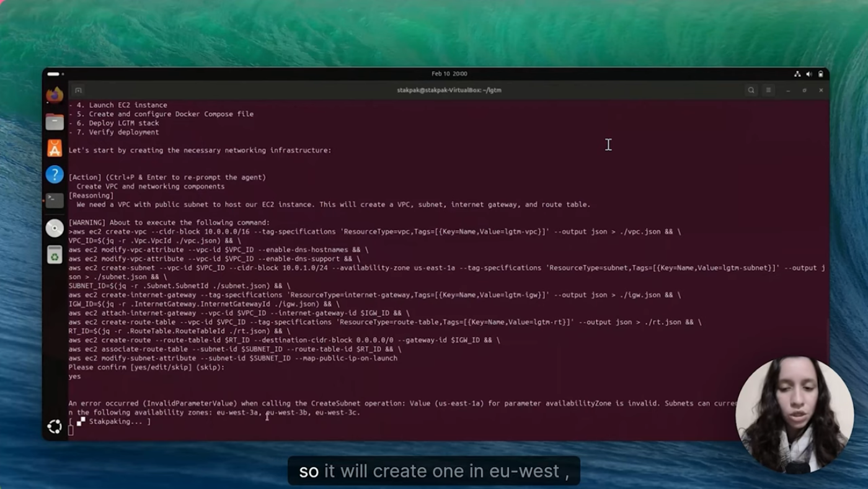Image resolution: width=868 pixels, height=489 pixels.
Task: Click the Activities pill in top bar
Action: (55, 74)
